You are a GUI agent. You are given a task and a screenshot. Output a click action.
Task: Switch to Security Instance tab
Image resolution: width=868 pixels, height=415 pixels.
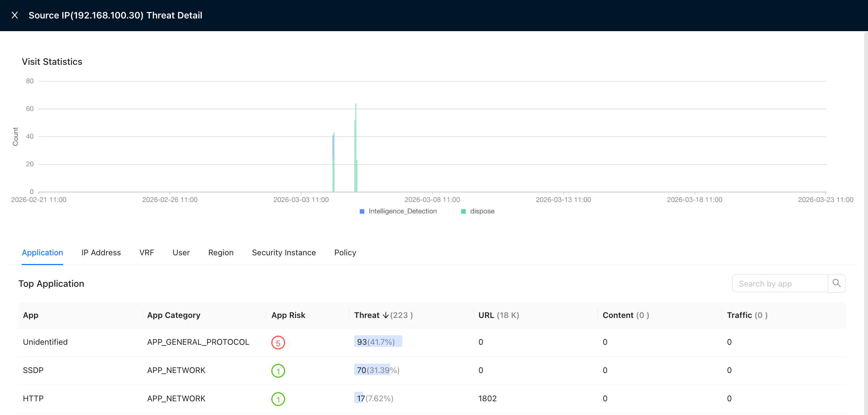tap(284, 252)
